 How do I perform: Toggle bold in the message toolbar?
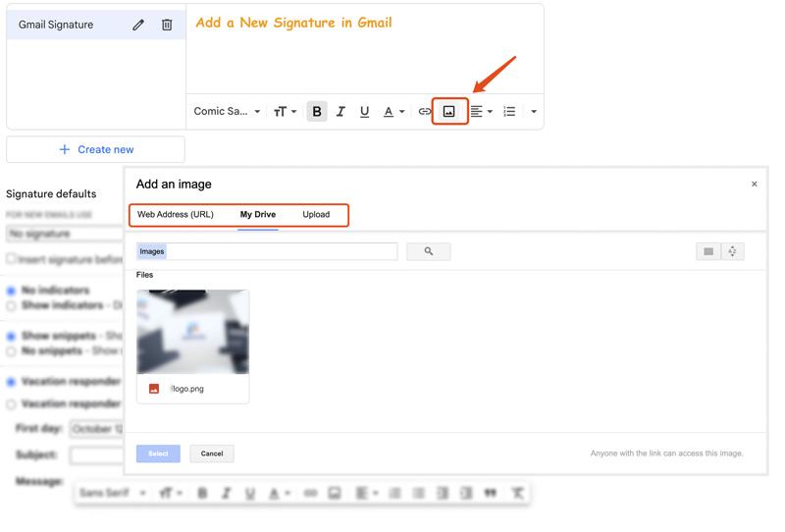tap(202, 494)
